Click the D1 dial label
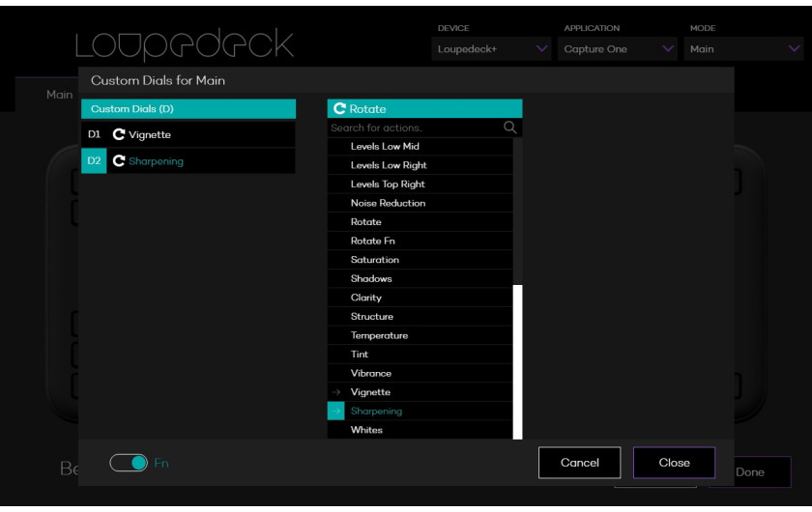This screenshot has width=812, height=512. [x=94, y=134]
